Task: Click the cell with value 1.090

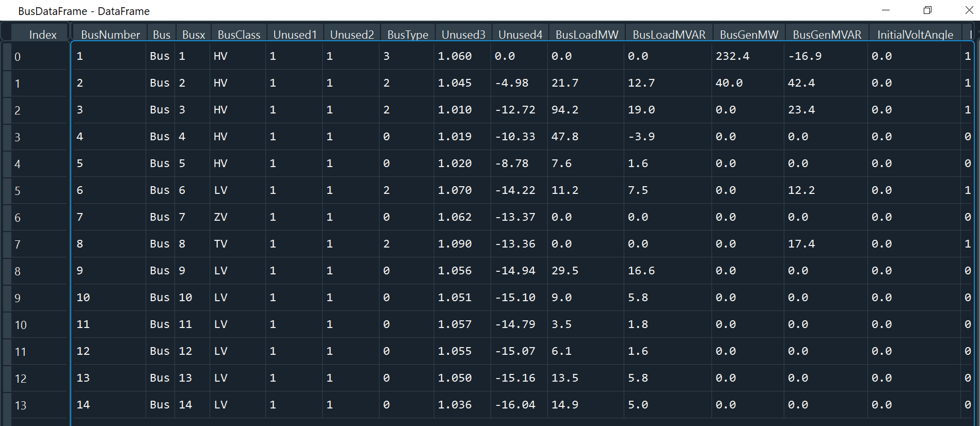Action: [x=454, y=244]
